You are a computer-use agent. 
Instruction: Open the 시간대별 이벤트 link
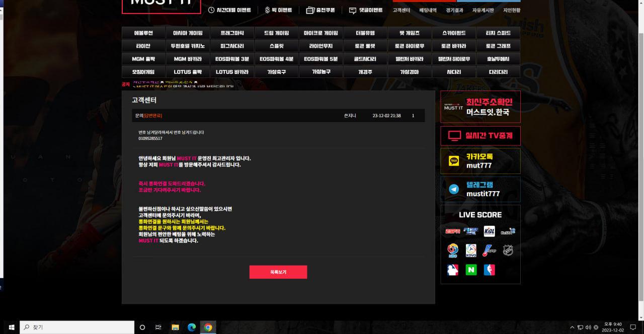click(229, 10)
